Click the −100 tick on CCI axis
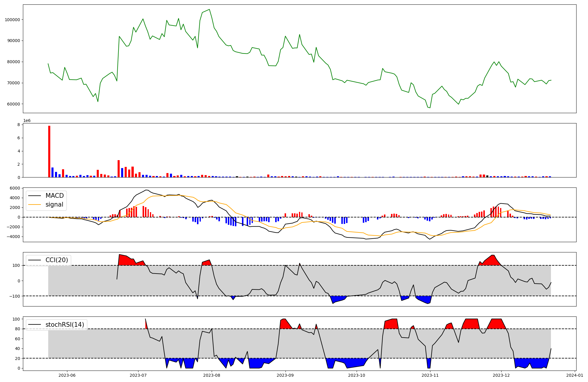The height and width of the screenshot is (382, 588). click(x=14, y=296)
